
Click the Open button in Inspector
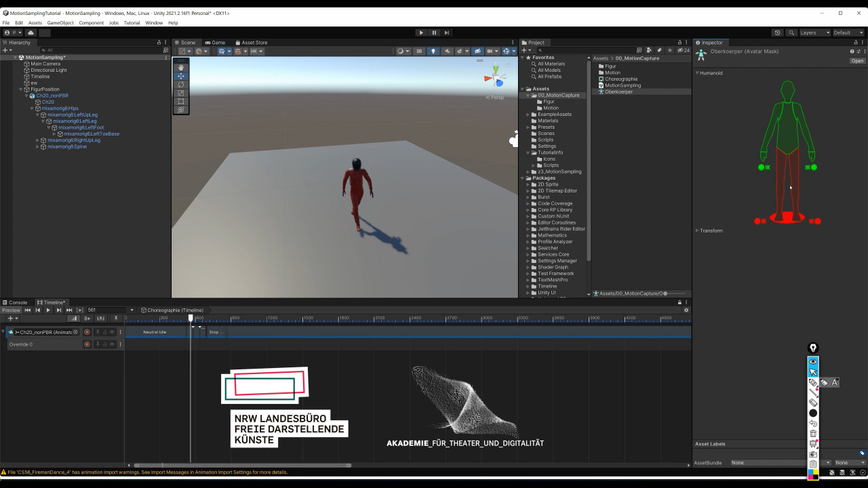point(857,61)
